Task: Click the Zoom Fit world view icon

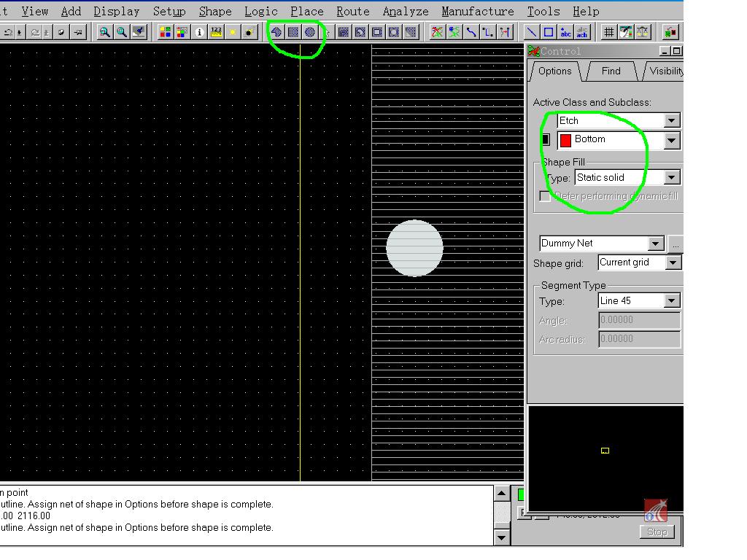Action: [x=139, y=32]
